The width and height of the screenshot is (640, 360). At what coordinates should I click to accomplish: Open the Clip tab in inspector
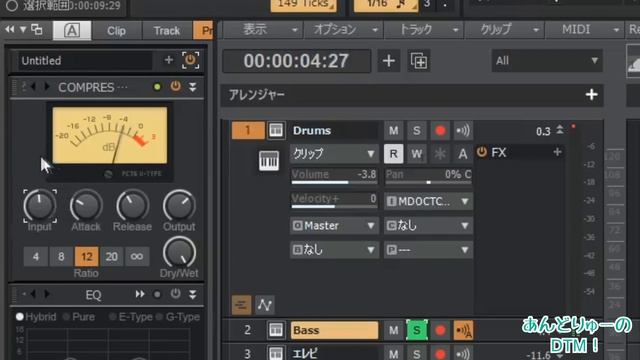coord(116,31)
